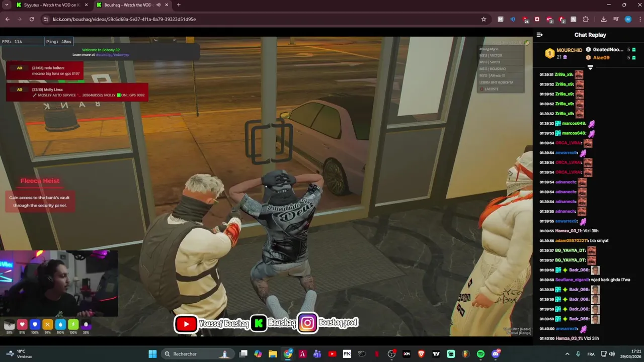Open Discord from the taskbar
The height and width of the screenshot is (362, 644).
point(496,354)
